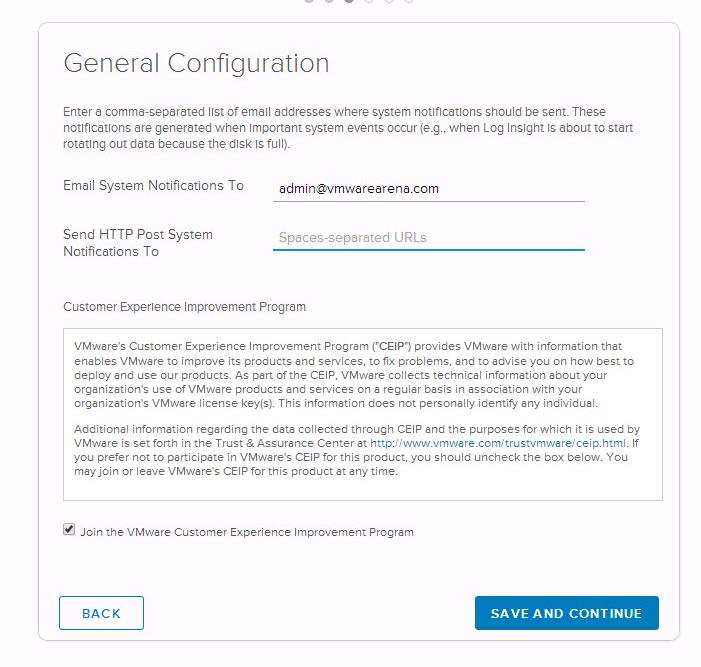Screen dimensions: 701x667
Task: Select the second wizard step dot
Action: (x=328, y=1)
